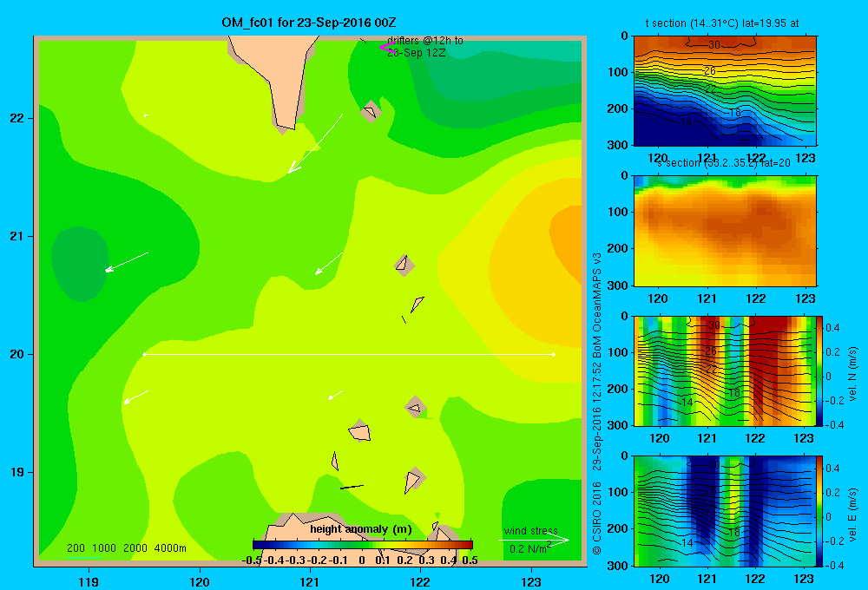Click the 'height anomaly (m)' label
The width and height of the screenshot is (868, 590).
point(361,529)
